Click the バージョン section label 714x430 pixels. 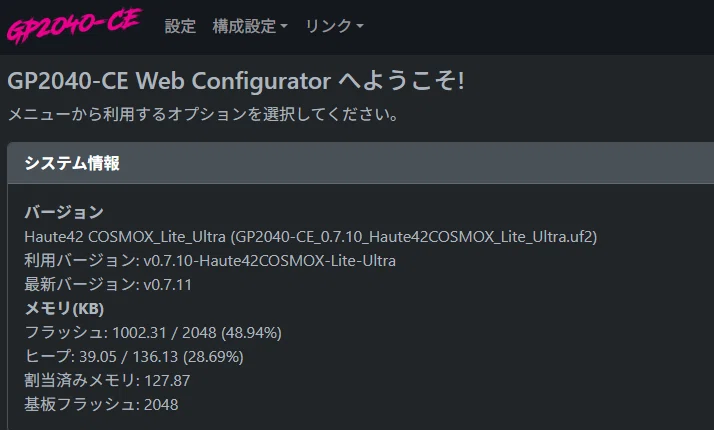click(x=64, y=212)
